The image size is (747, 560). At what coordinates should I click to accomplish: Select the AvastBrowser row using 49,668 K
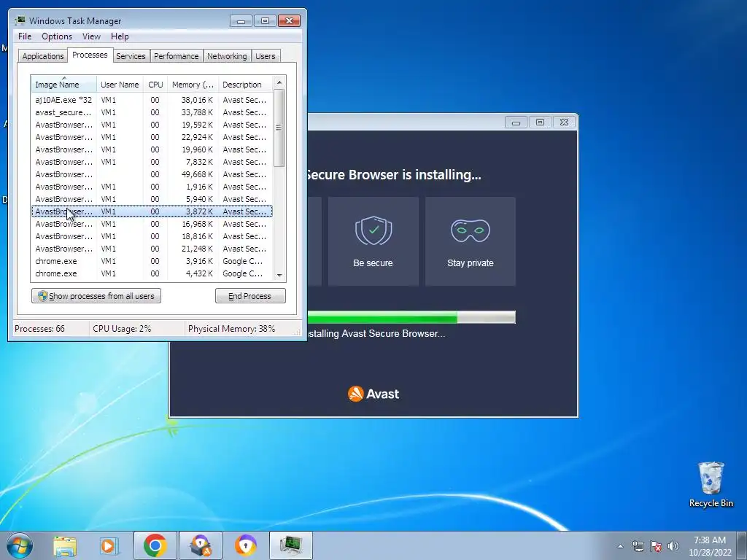tap(152, 174)
